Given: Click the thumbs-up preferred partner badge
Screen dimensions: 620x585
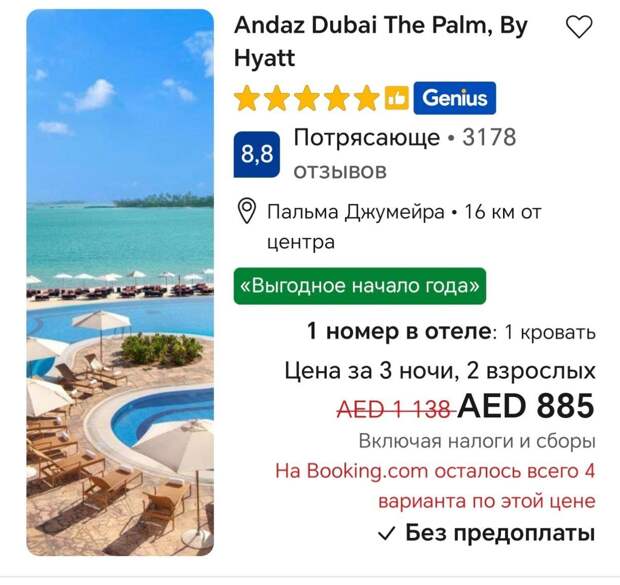Looking at the screenshot, I should pos(397,98).
